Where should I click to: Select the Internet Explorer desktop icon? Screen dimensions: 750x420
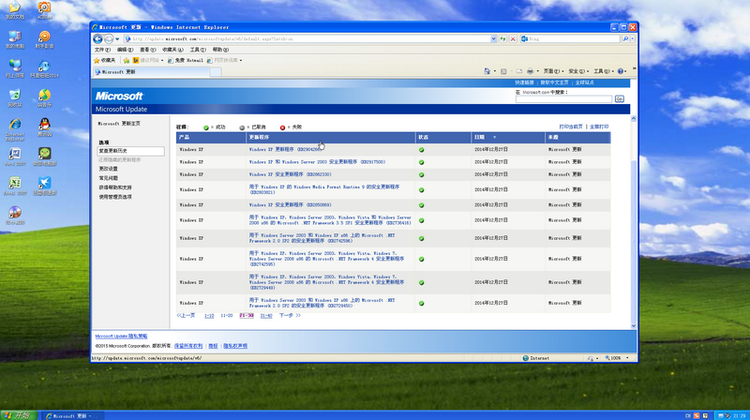[15, 130]
